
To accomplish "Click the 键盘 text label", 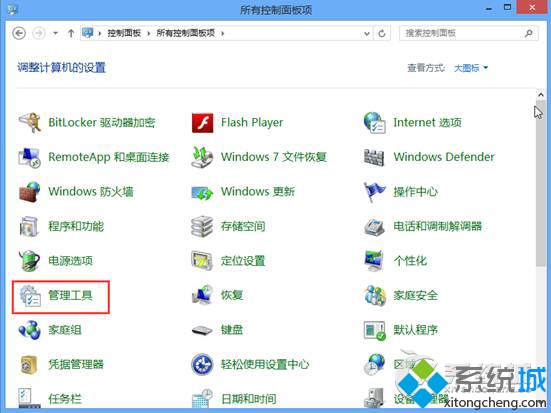I will [x=232, y=330].
